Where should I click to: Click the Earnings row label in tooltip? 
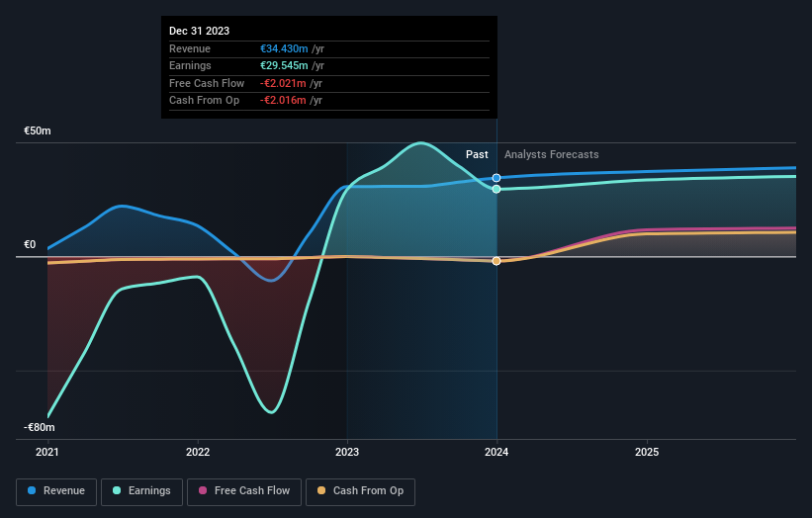pos(190,65)
